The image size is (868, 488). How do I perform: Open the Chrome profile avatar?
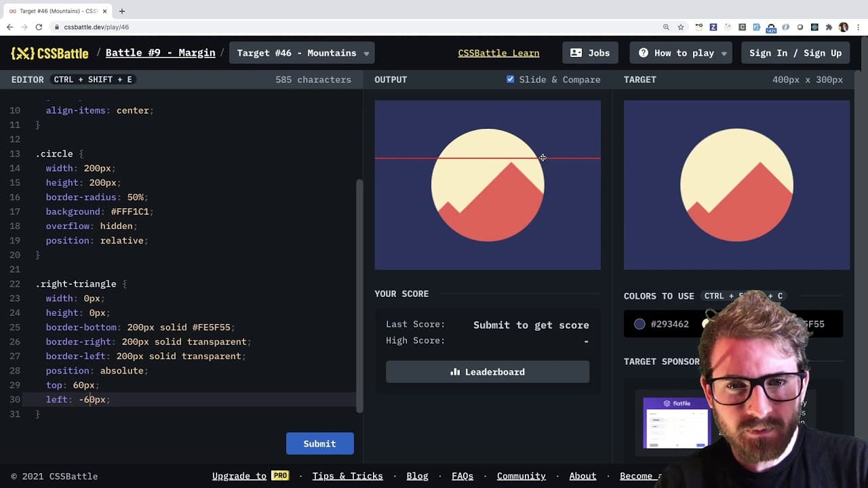point(844,27)
